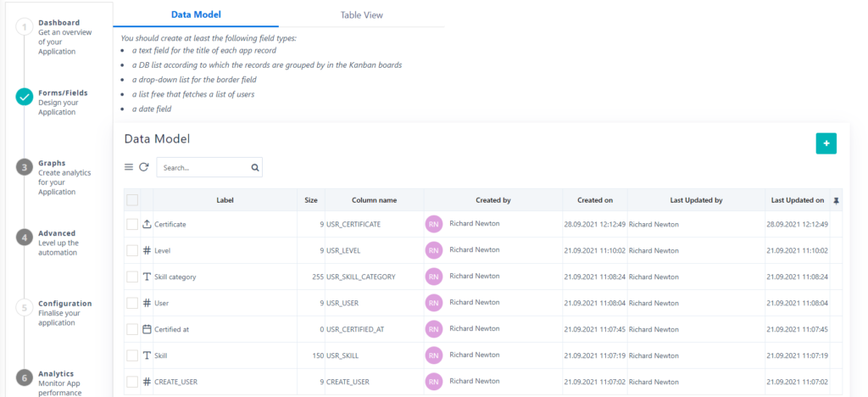The image size is (868, 397).
Task: Click the step 5 Configuration circle
Action: pos(25,307)
